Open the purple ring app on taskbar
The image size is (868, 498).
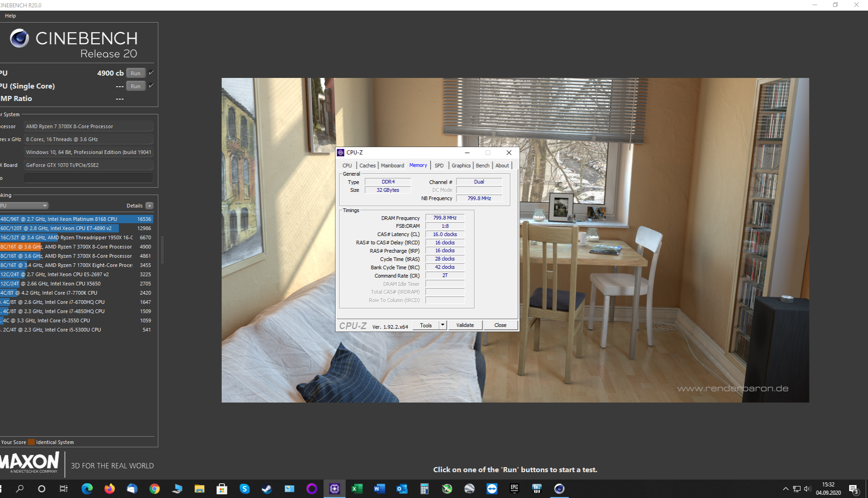point(312,489)
